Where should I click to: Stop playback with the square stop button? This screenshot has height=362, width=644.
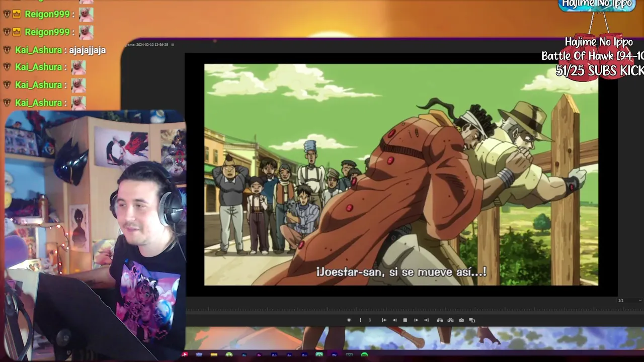(405, 320)
